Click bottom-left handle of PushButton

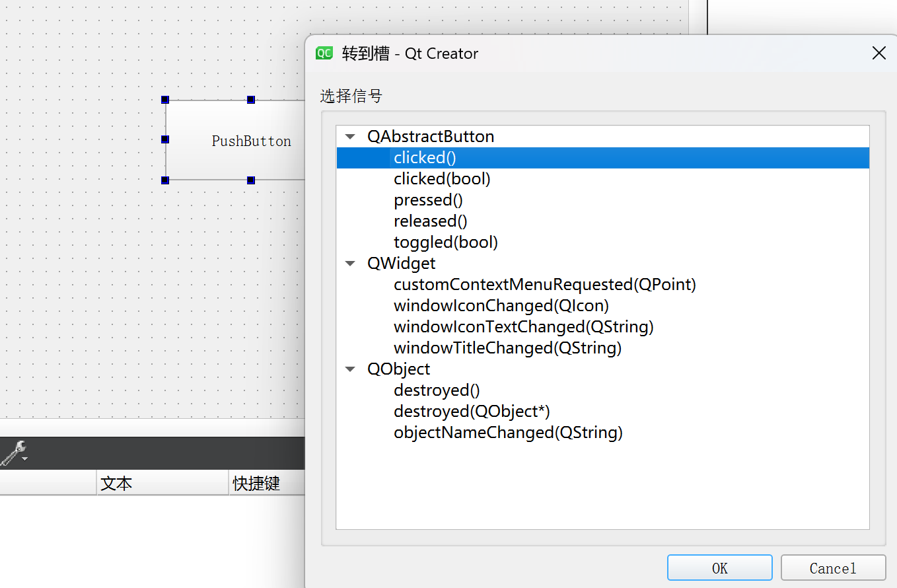tap(165, 180)
